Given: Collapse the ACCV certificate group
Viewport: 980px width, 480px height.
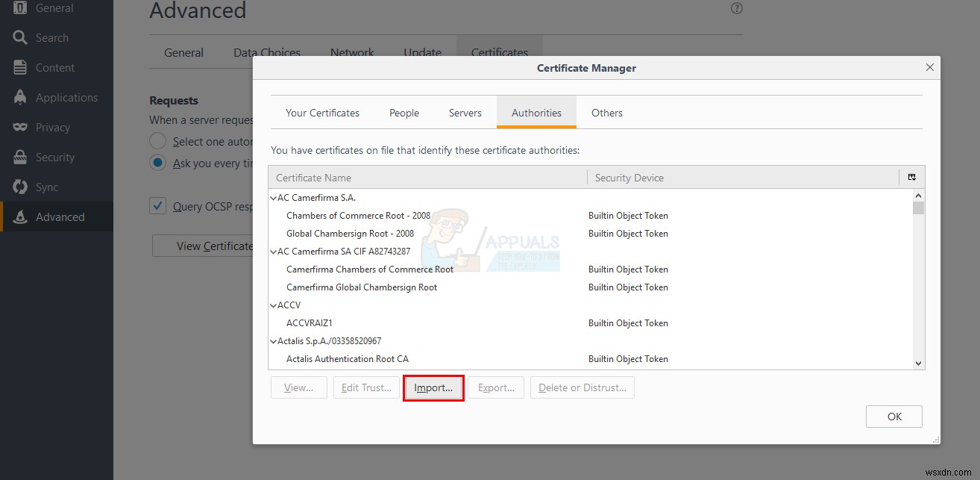Looking at the screenshot, I should (273, 305).
